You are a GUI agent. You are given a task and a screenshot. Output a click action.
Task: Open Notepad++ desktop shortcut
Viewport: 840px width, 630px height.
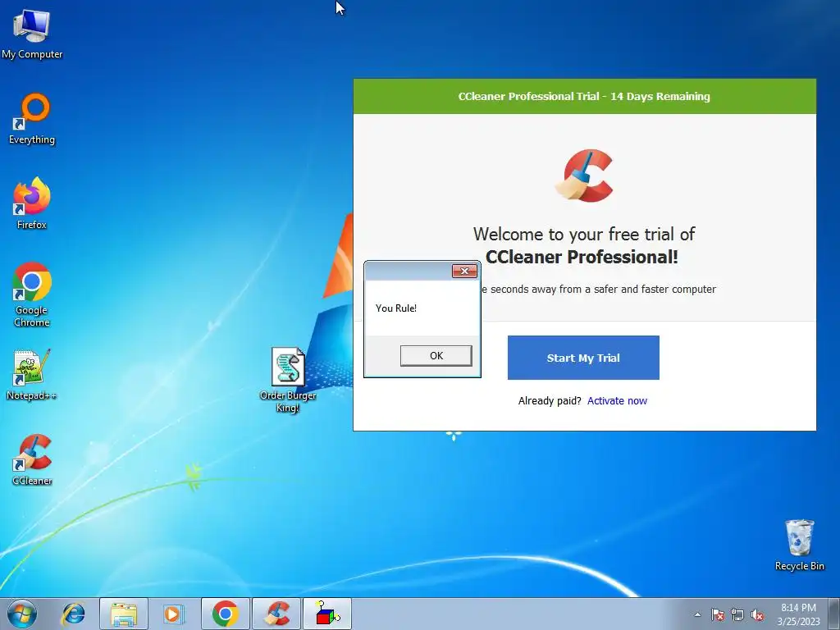(x=32, y=375)
